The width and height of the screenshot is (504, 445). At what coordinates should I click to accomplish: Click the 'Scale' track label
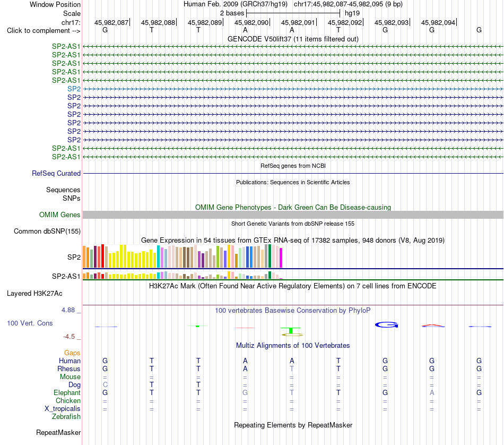(x=72, y=13)
